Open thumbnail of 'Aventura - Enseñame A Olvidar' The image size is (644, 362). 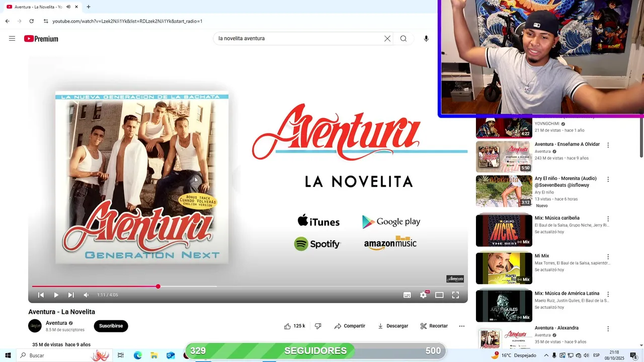tap(504, 156)
